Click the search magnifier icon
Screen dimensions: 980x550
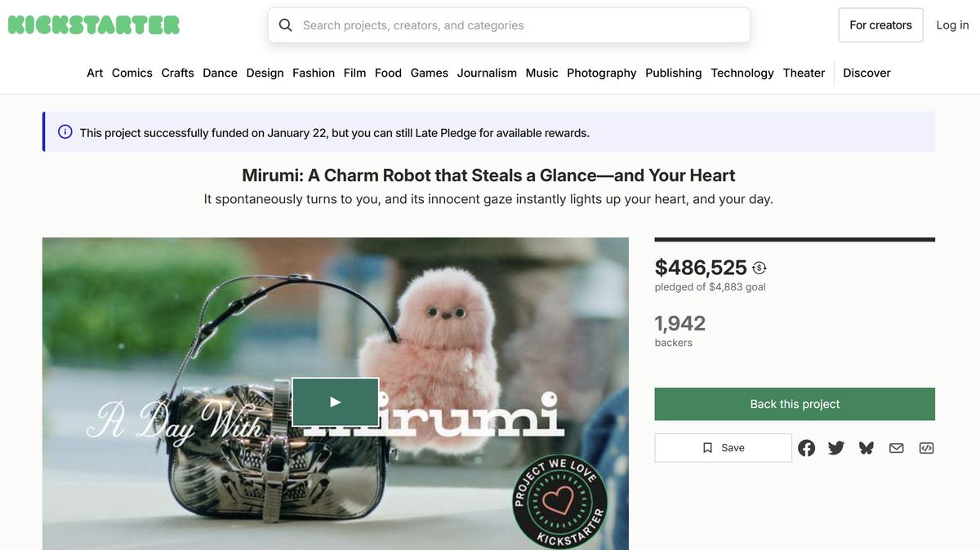[x=285, y=25]
